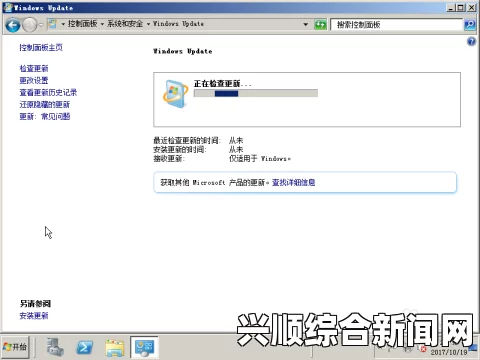
Task: Select Windows Update breadcrumb in address bar
Action: (x=178, y=24)
